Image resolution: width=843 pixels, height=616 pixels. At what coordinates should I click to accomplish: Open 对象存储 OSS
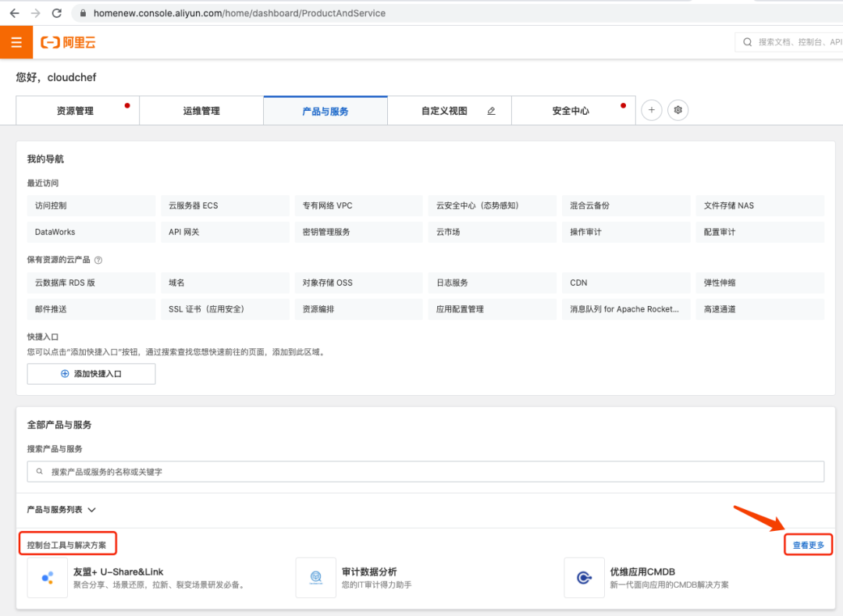click(x=358, y=282)
